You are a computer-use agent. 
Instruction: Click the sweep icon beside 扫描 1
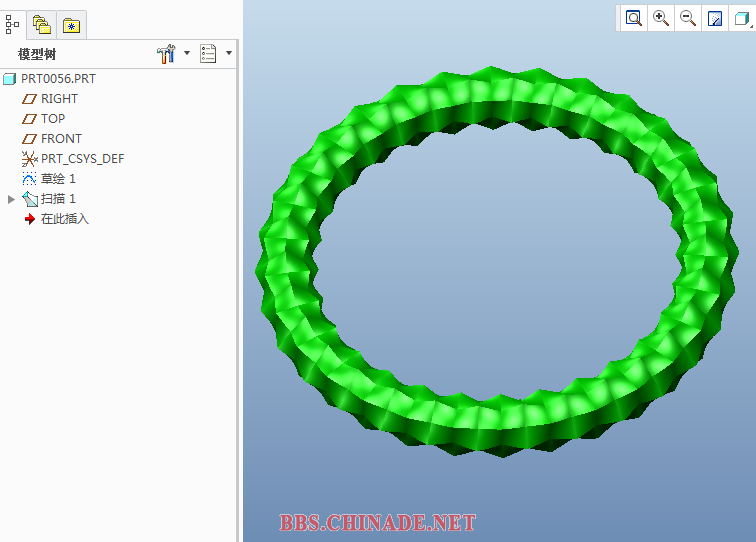tap(30, 199)
